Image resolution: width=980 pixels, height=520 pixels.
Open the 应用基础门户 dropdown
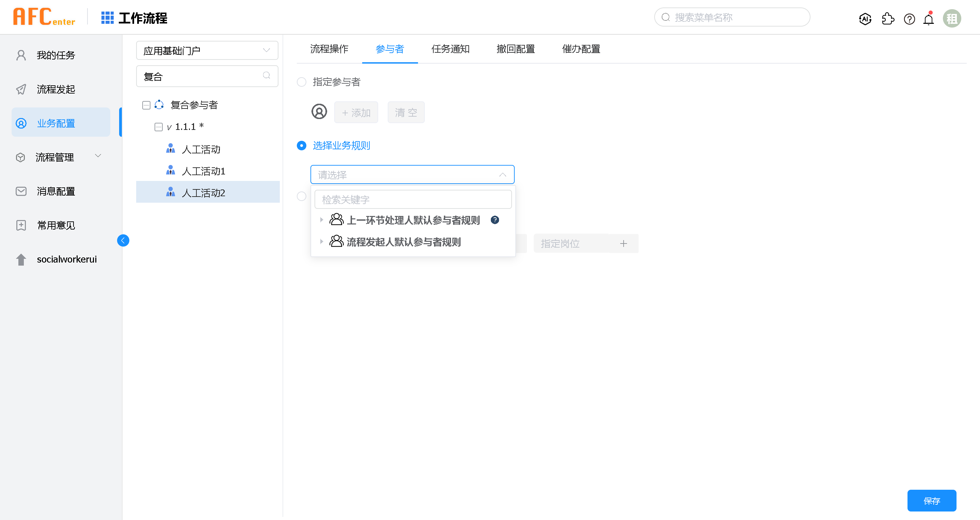pos(207,50)
